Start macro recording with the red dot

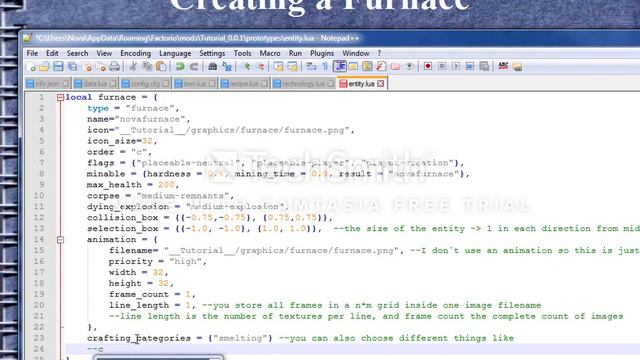coord(428,66)
